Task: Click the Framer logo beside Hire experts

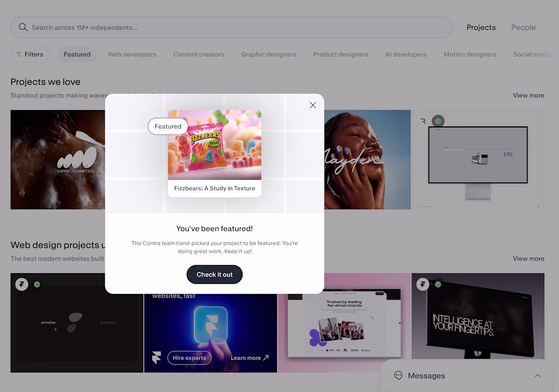Action: pos(156,357)
